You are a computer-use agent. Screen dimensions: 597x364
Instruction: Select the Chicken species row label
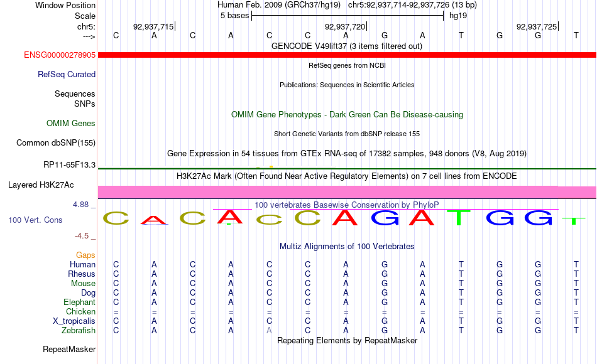pos(80,311)
